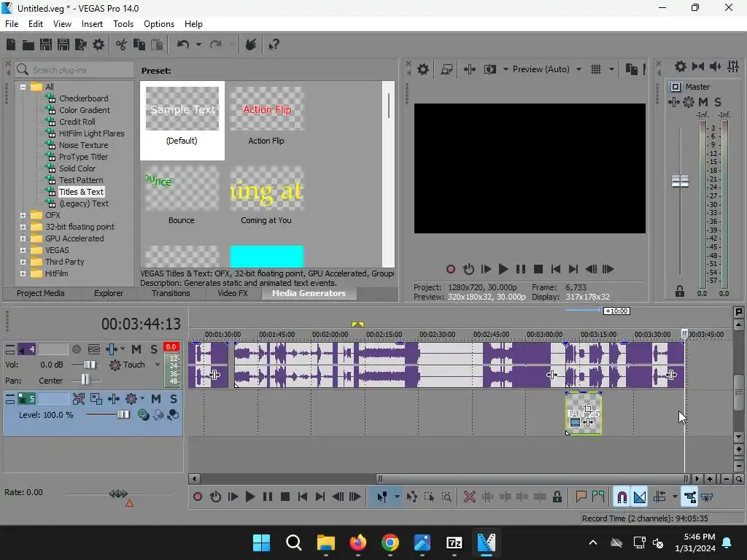The image size is (747, 560).
Task: Click Record button in timeline transport
Action: pos(197,497)
